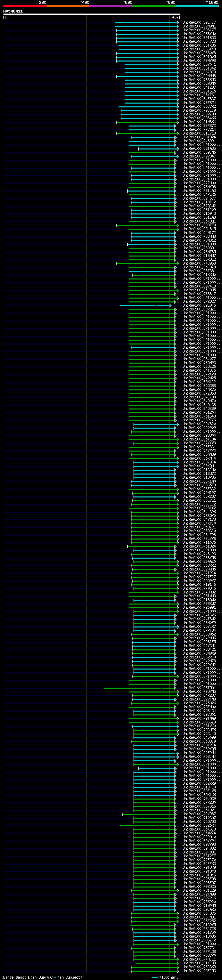
Task: Select the UniRef100_B6RB72 label
Action: [199, 125]
